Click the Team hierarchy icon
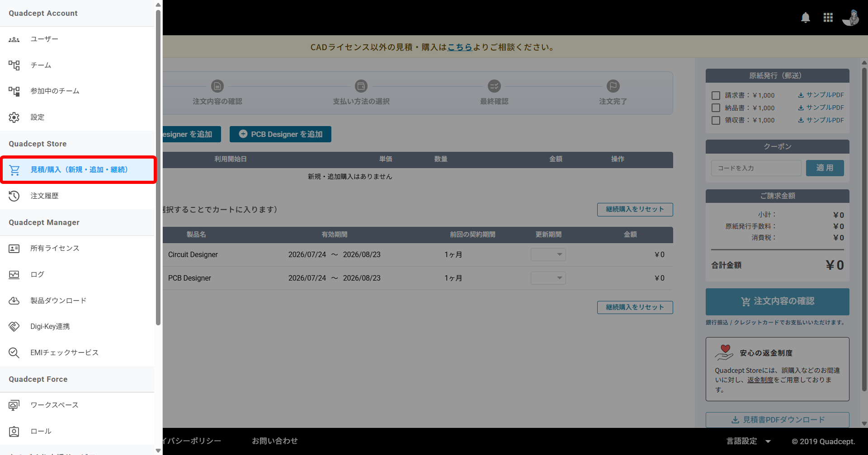The image size is (868, 455). tap(14, 66)
